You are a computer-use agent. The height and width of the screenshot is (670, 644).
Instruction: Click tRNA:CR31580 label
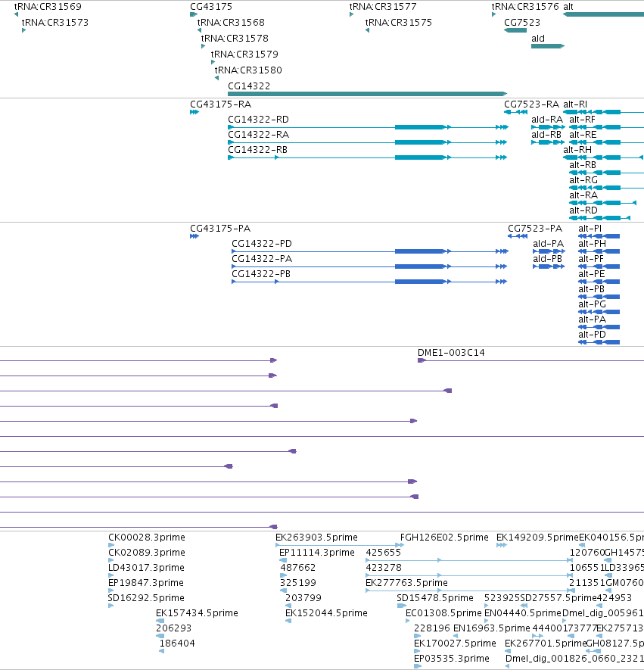(x=248, y=70)
